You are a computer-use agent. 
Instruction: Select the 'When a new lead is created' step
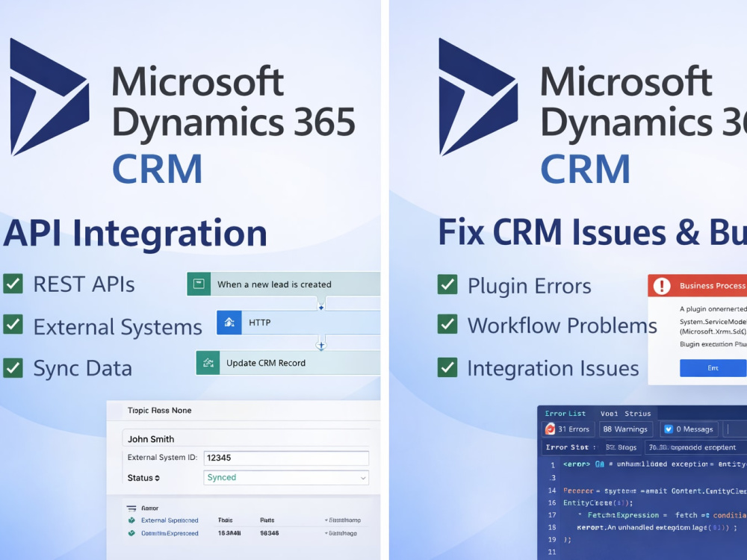[283, 284]
